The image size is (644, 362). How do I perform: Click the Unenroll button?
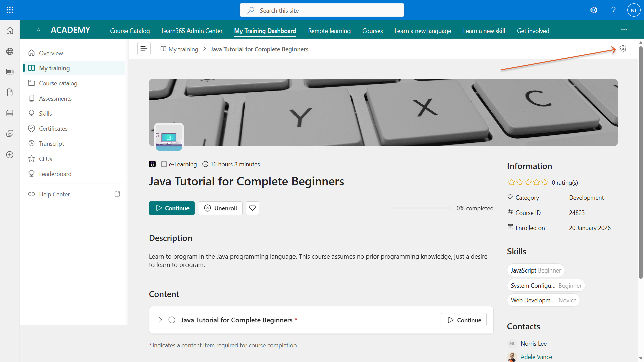click(x=220, y=208)
